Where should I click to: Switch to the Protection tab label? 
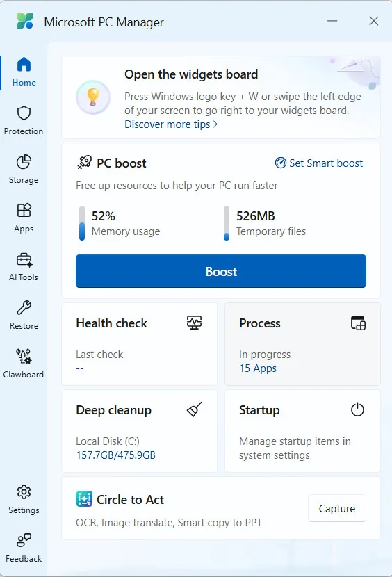click(24, 131)
